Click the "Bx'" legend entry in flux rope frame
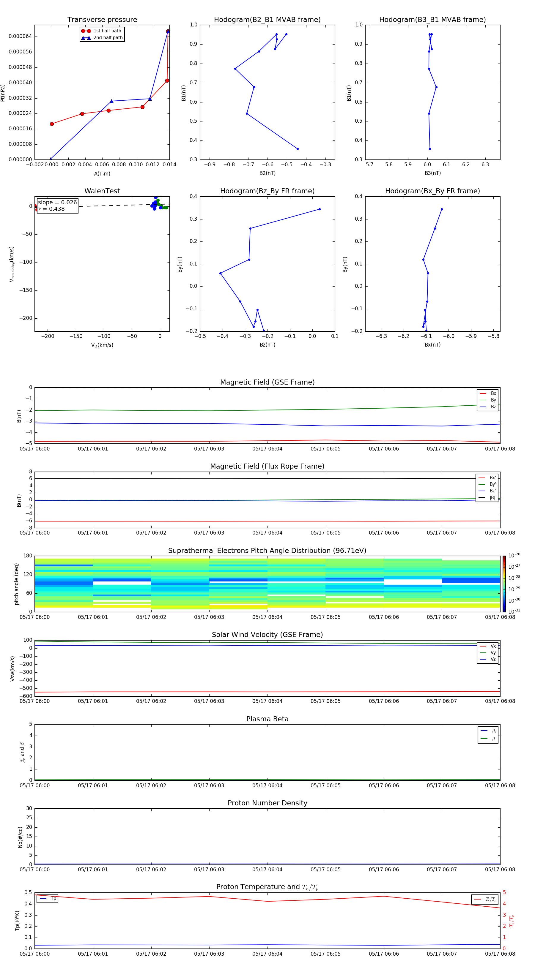The width and height of the screenshot is (535, 980). (x=487, y=478)
